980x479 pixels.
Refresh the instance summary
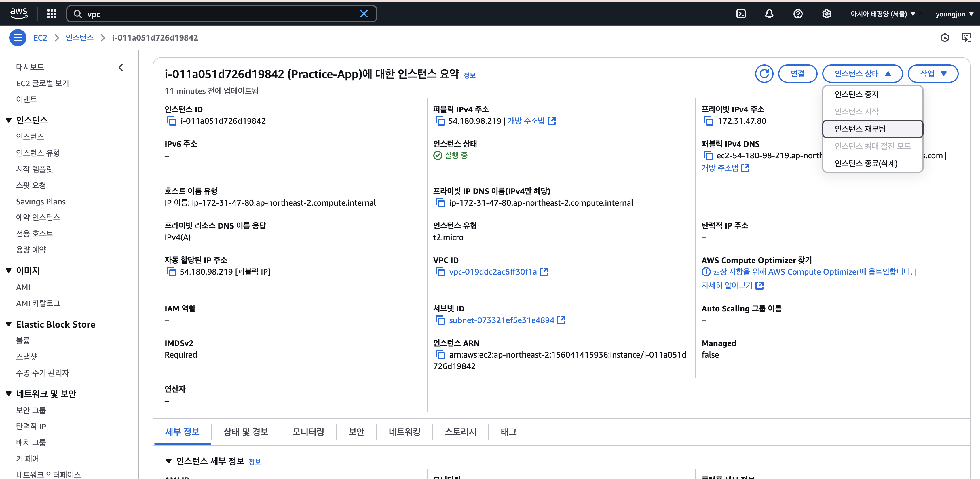pyautogui.click(x=764, y=73)
